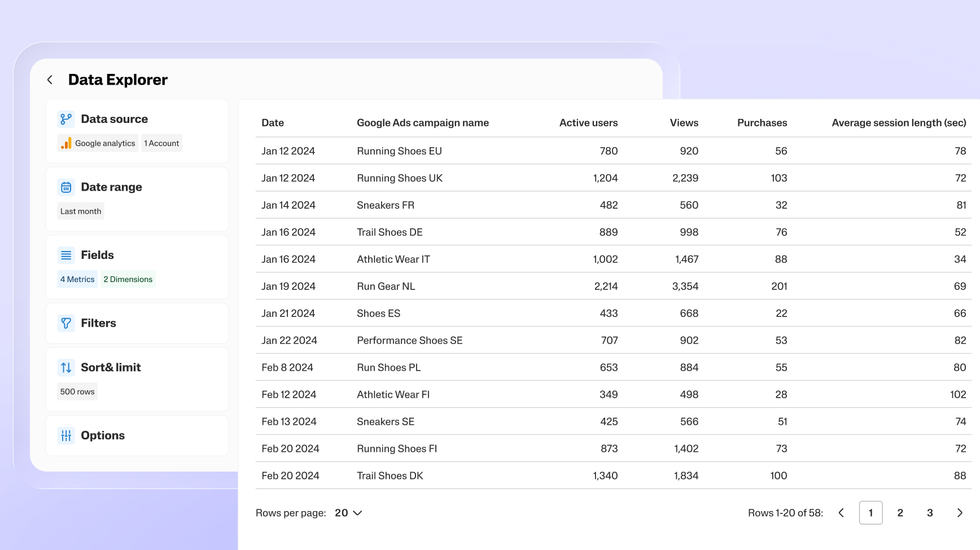Image resolution: width=980 pixels, height=550 pixels.
Task: Open the 4 Metrics field chip
Action: (x=77, y=279)
